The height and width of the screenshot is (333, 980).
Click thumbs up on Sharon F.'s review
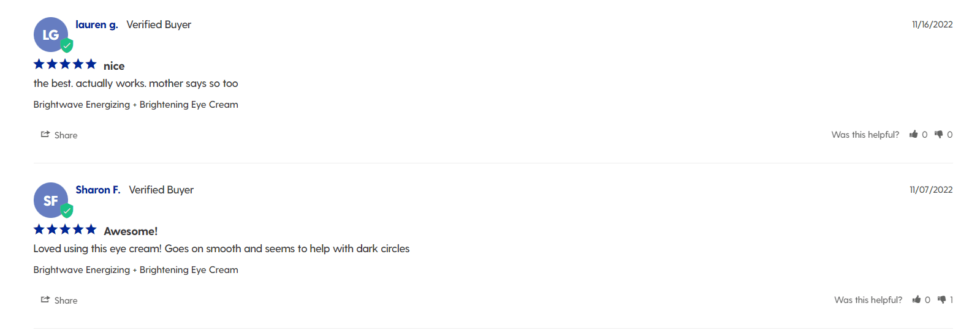(x=916, y=299)
